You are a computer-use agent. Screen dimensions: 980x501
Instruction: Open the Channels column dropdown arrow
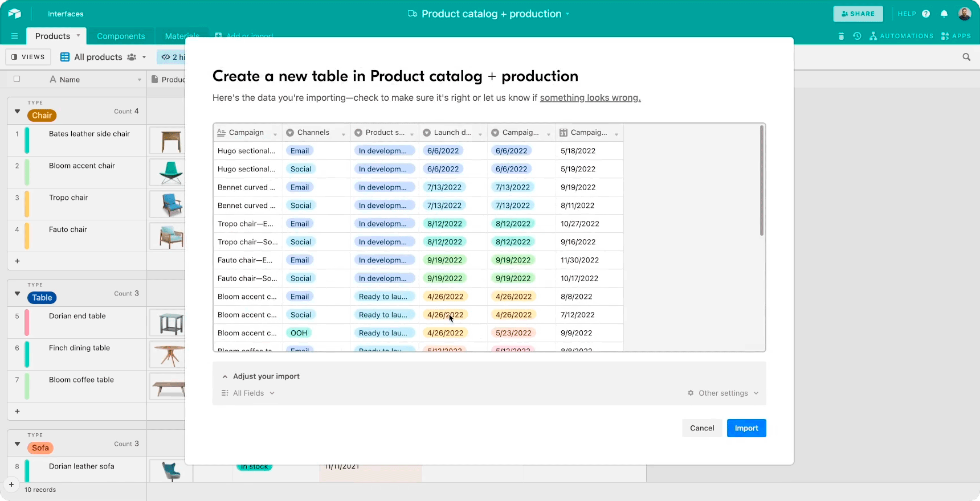tap(344, 133)
